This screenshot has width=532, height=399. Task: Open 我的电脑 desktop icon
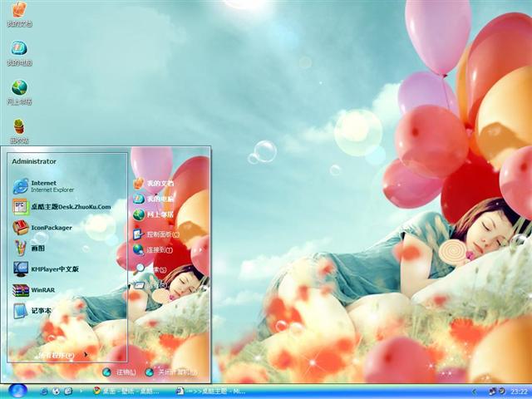pos(19,52)
